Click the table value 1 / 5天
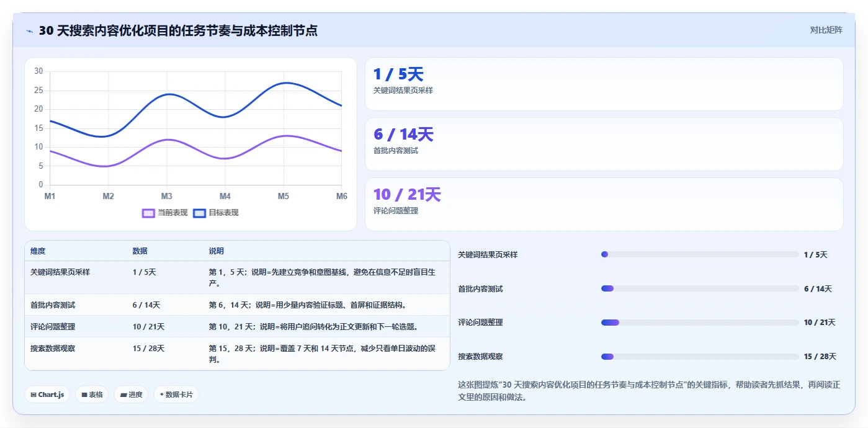868x428 pixels. click(144, 272)
